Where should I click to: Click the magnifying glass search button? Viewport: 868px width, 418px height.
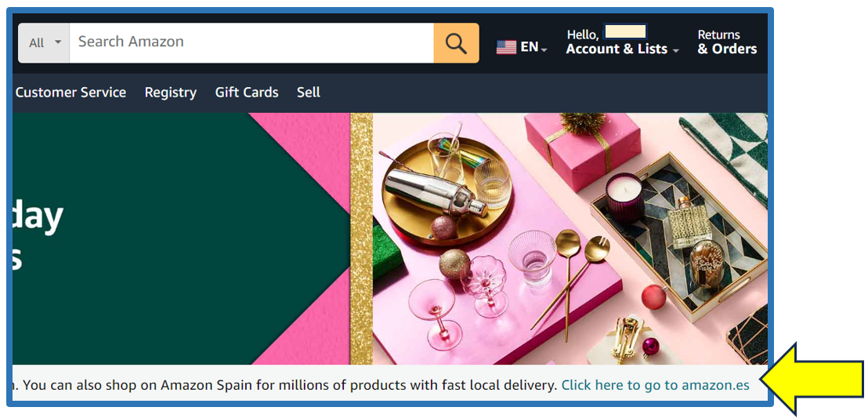click(456, 42)
